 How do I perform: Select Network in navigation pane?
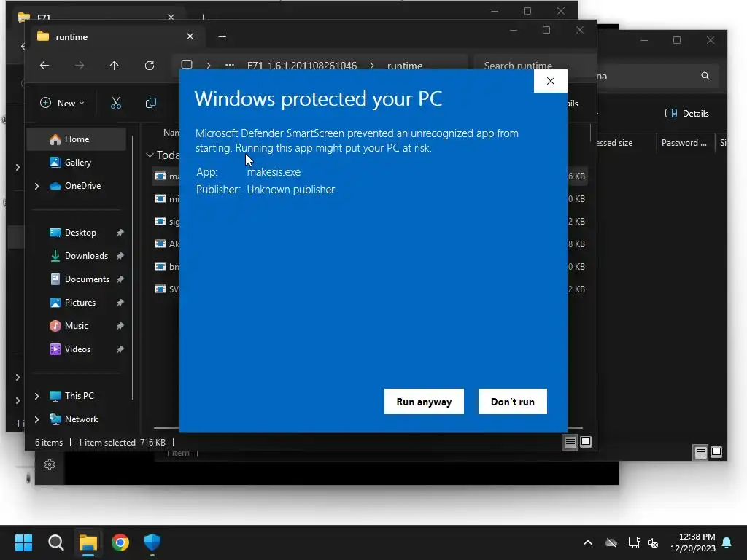click(76, 419)
